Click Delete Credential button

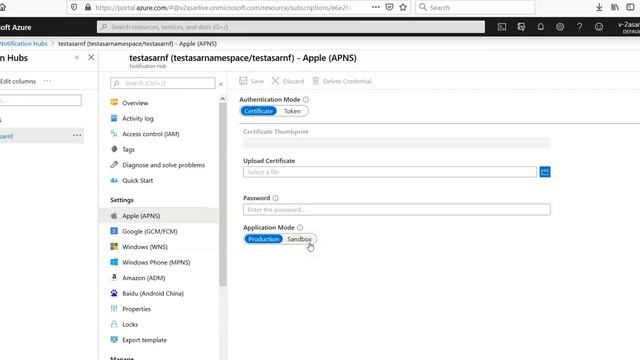tap(342, 81)
